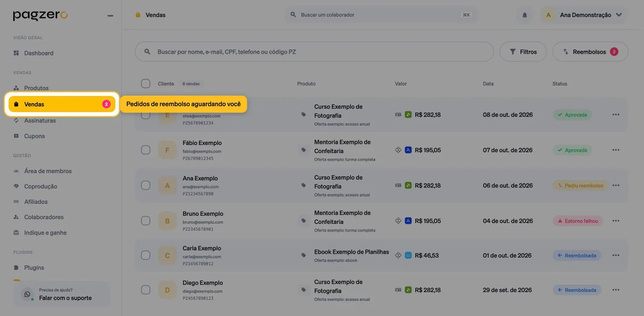
Task: Select the Diego Exemplo row checkbox
Action: click(x=146, y=290)
